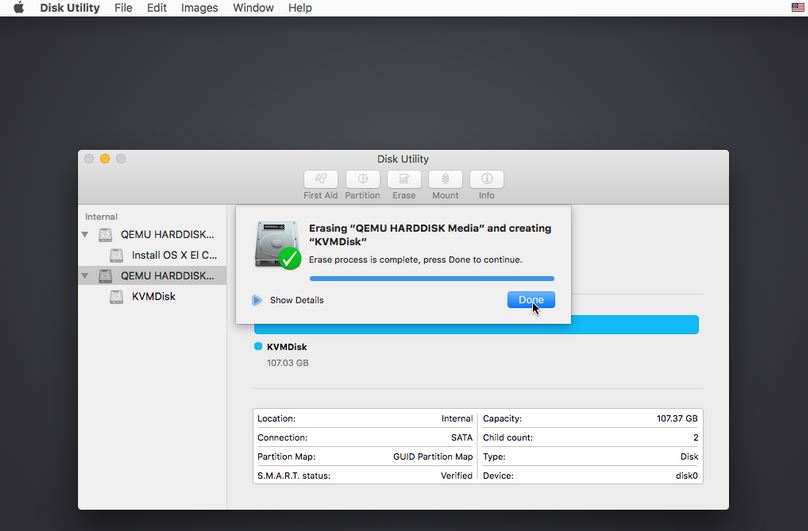Image resolution: width=808 pixels, height=531 pixels.
Task: Click the GUID Partition Map value
Action: 433,457
